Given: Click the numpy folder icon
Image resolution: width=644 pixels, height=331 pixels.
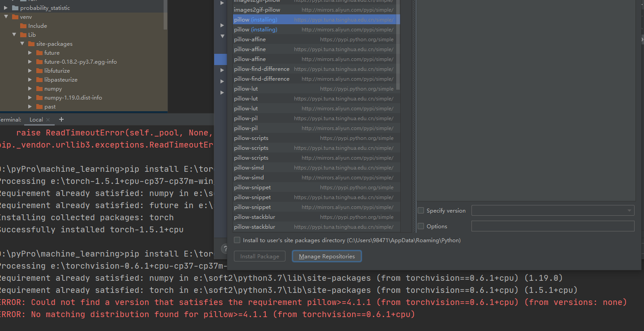Looking at the screenshot, I should point(39,89).
